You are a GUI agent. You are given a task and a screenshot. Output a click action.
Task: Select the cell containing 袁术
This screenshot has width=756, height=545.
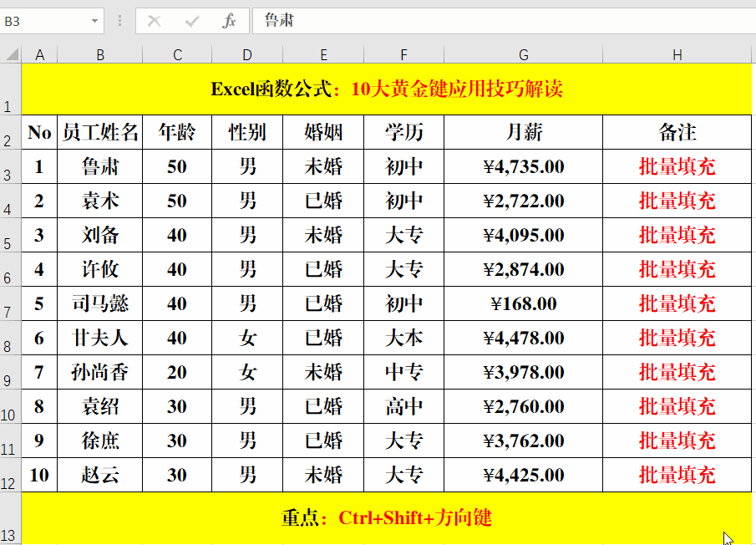(x=99, y=201)
